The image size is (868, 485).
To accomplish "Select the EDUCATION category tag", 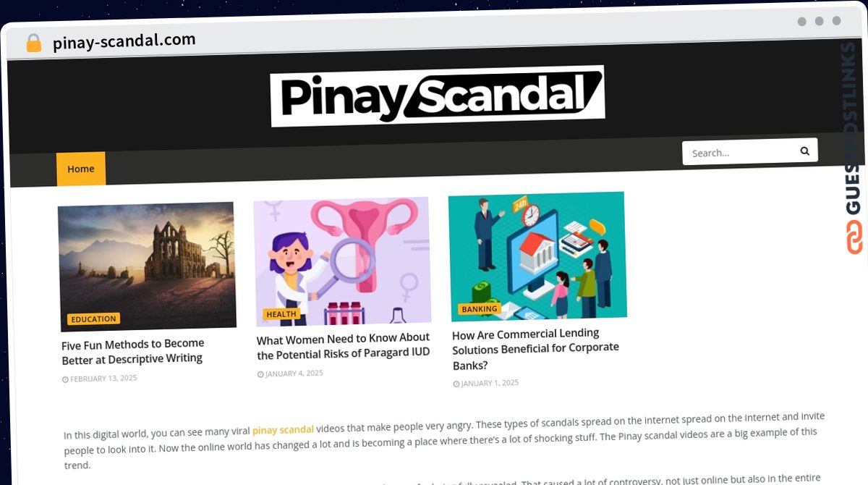I will (93, 319).
